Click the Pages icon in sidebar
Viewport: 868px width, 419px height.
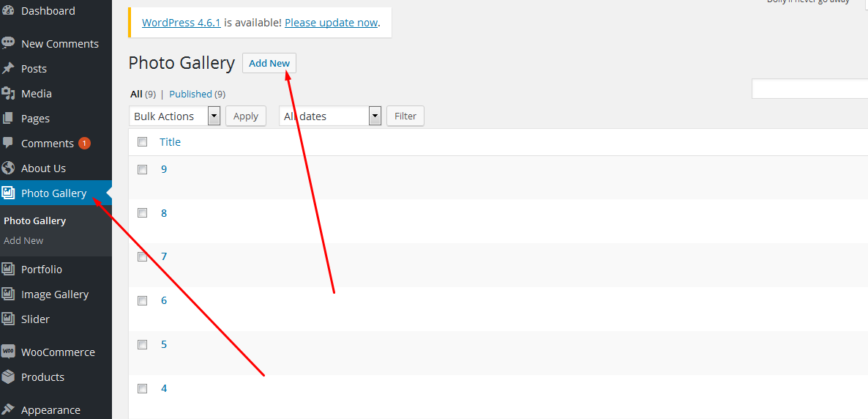pos(8,119)
